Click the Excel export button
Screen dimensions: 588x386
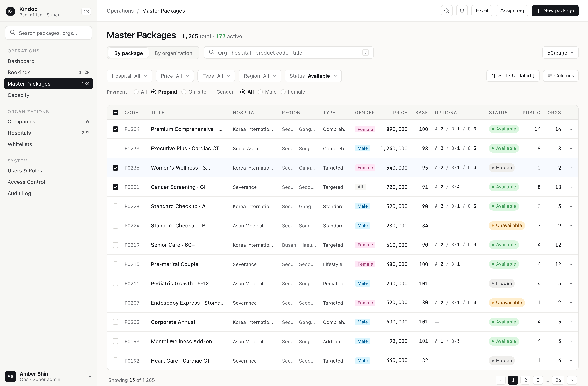click(x=482, y=11)
